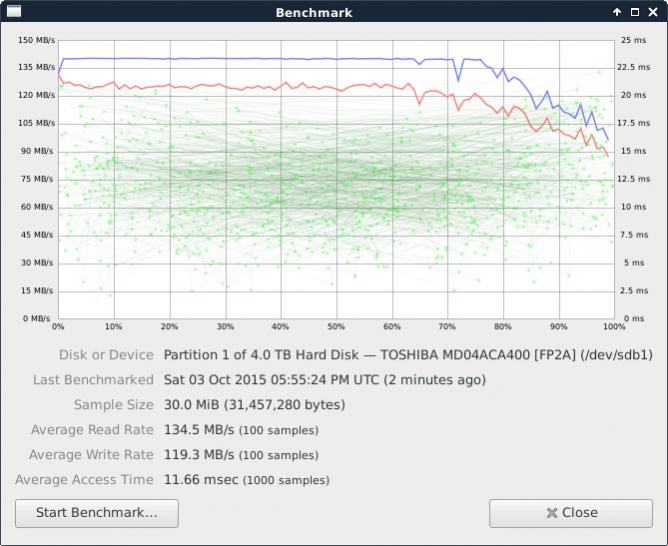
Task: Click the Start Benchmark... button
Action: pos(97,513)
